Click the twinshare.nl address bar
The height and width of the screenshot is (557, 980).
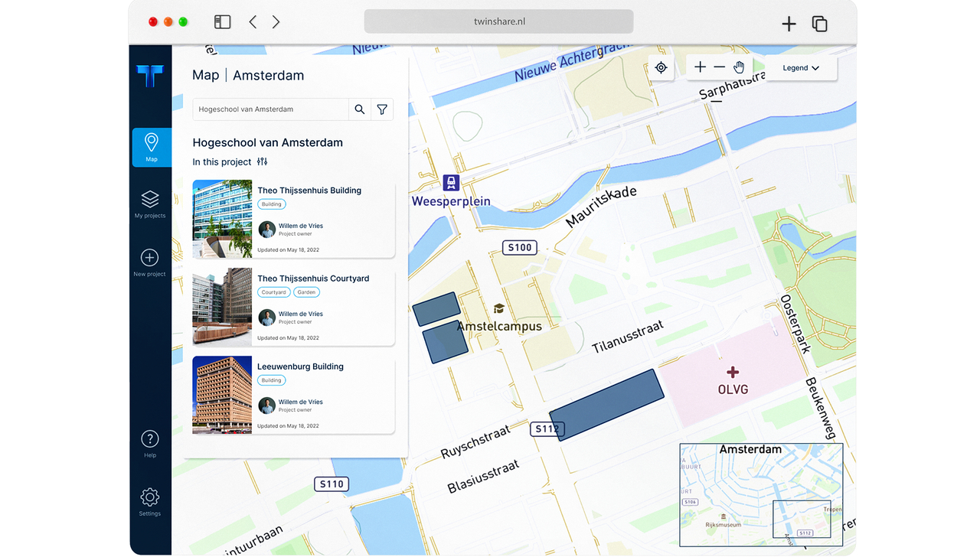(498, 21)
